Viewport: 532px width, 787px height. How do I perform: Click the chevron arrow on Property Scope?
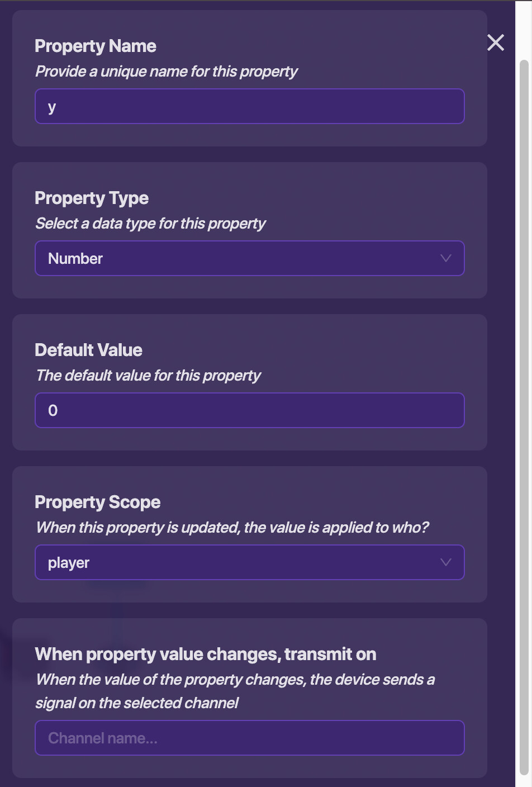pos(445,562)
